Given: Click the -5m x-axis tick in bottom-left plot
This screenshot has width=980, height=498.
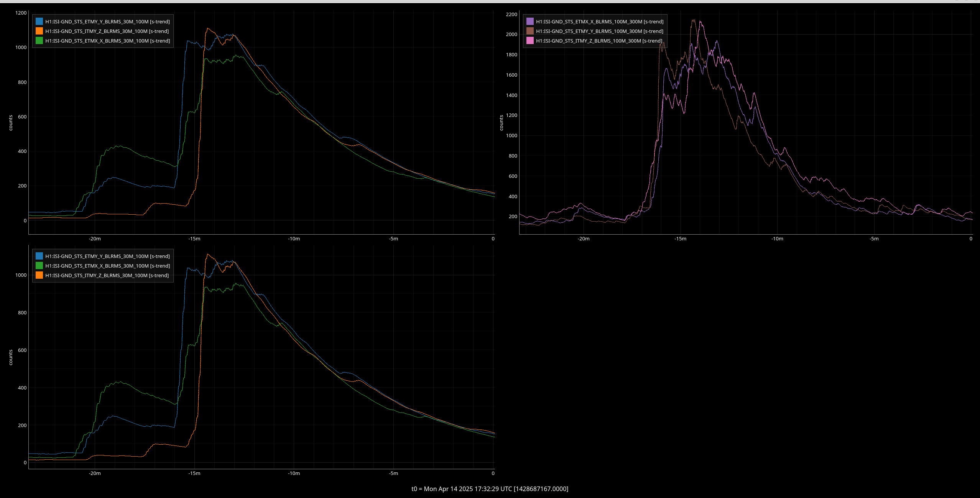Looking at the screenshot, I should point(393,473).
